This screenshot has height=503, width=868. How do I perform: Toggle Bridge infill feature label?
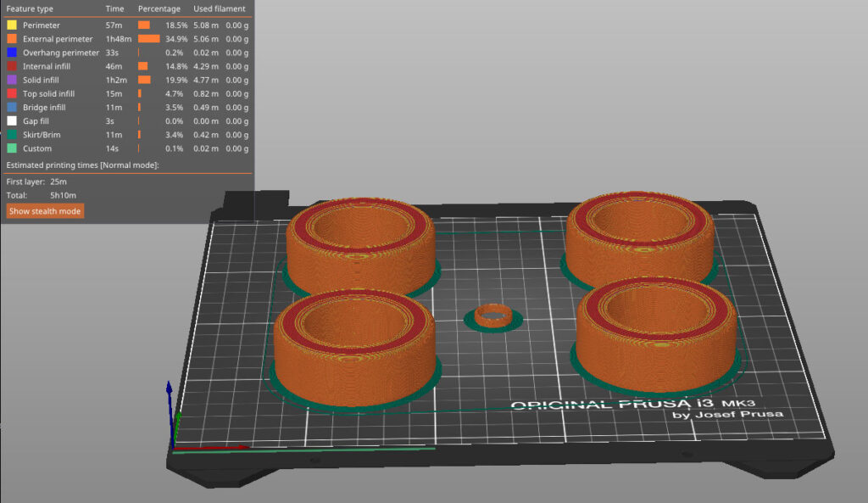(x=44, y=108)
